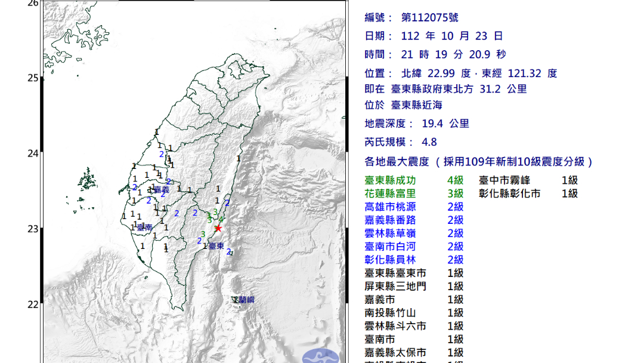
Task: Click the 彰化縣彰化市 1級 entry
Action: pos(528,193)
